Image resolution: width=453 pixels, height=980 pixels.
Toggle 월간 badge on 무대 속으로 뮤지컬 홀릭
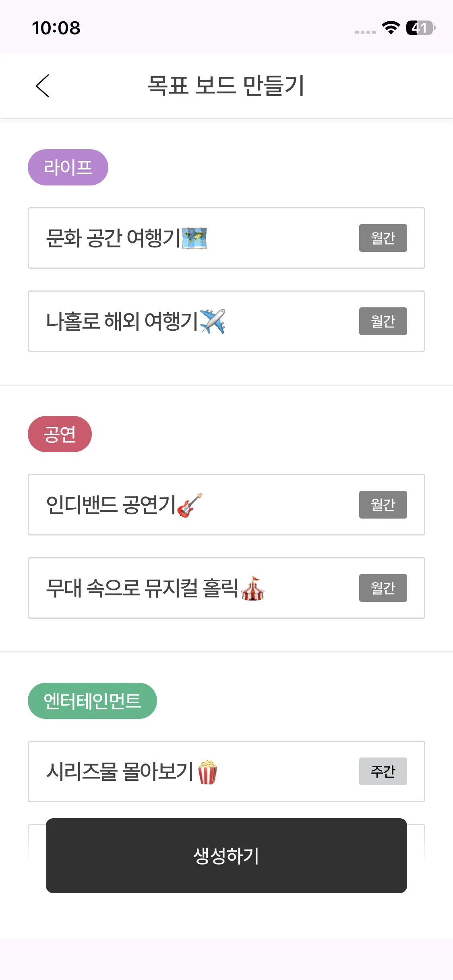(383, 588)
